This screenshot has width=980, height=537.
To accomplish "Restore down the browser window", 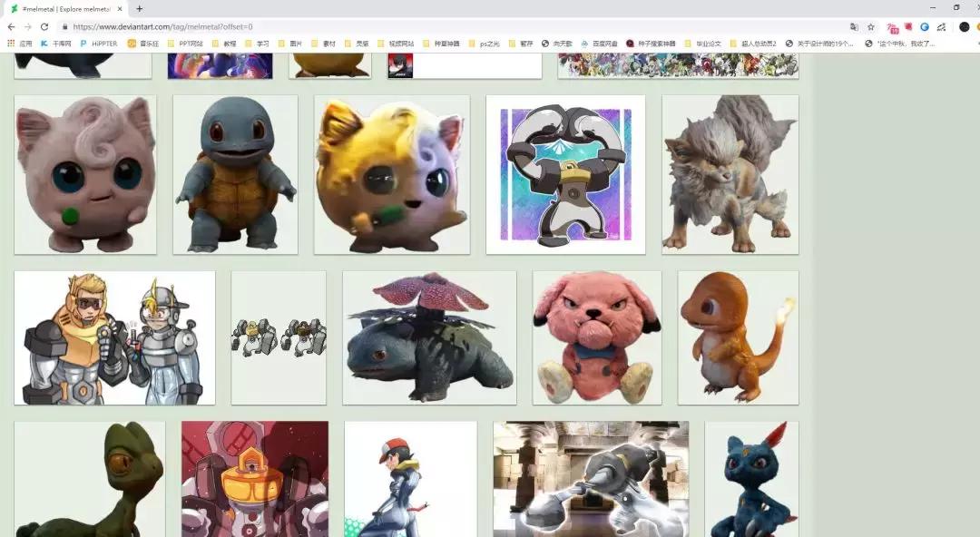I will [956, 7].
